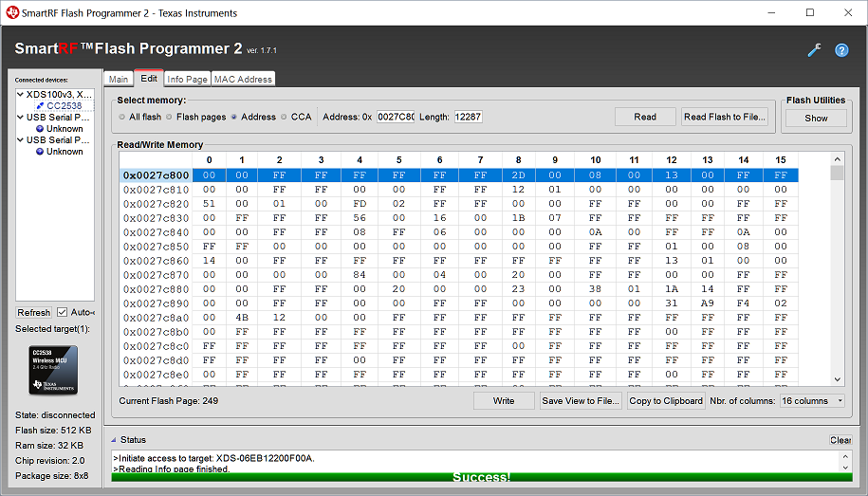Click cell 51 in row 0x0027c820
868x496 pixels.
tap(209, 204)
